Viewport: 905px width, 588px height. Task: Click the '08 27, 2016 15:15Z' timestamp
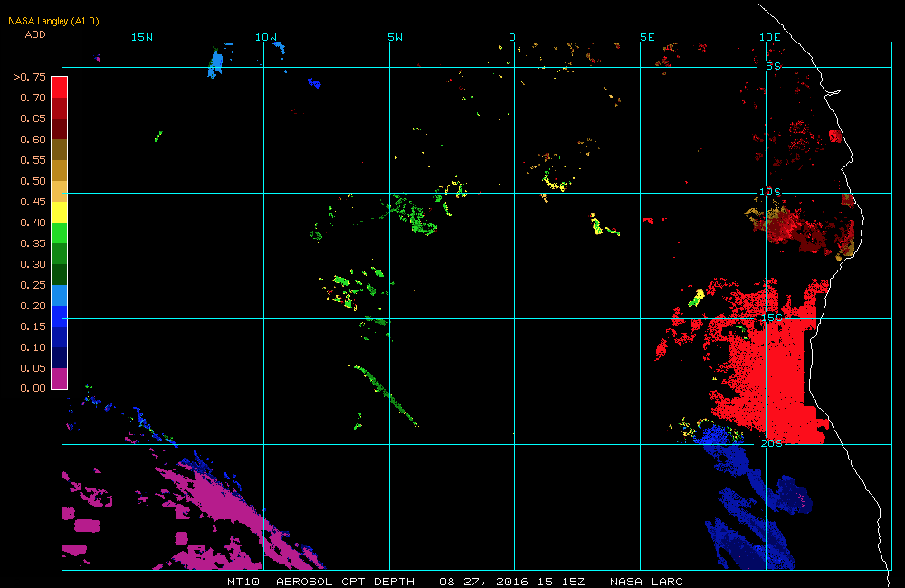pyautogui.click(x=512, y=582)
